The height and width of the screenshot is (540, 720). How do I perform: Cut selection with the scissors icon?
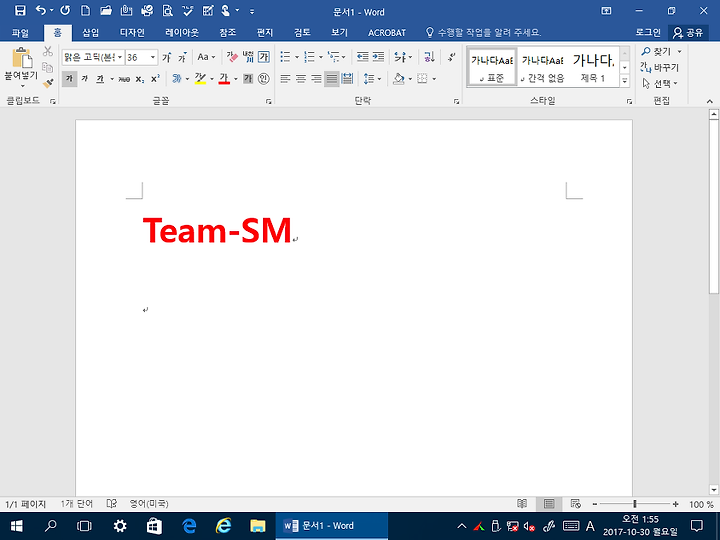click(x=48, y=51)
